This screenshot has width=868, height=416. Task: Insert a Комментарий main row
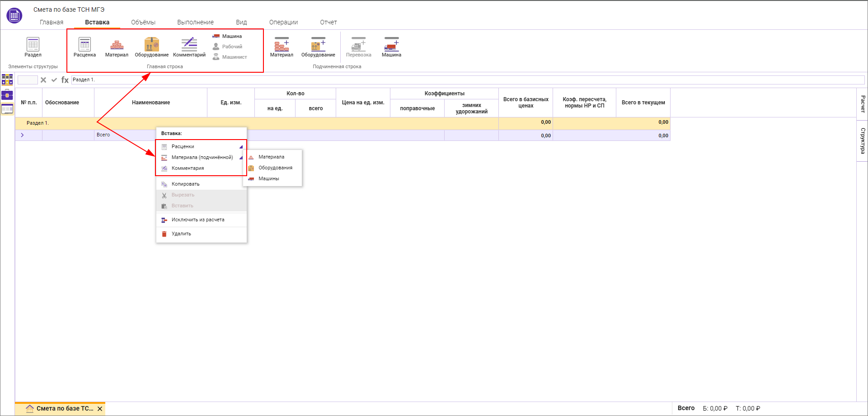coord(189,47)
